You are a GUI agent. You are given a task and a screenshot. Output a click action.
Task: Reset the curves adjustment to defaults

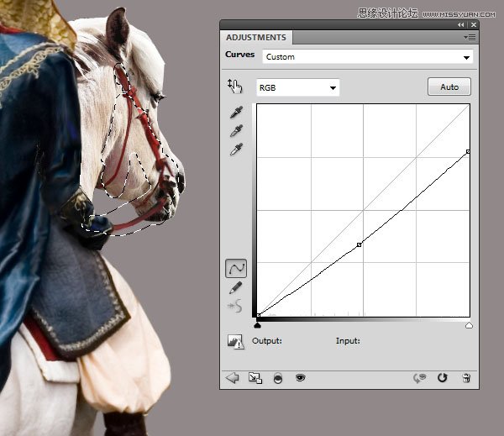(443, 378)
